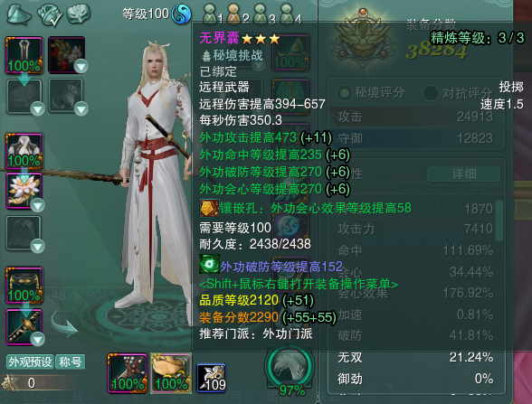The width and height of the screenshot is (532, 404).
Task: Click the yin-yang symbol beside level 100
Action: pos(182,14)
